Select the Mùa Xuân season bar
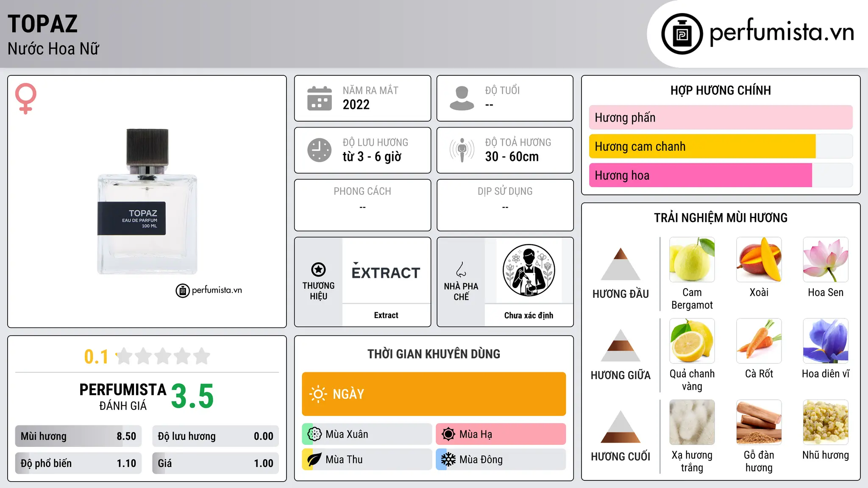Viewport: 868px width, 488px height. [367, 434]
